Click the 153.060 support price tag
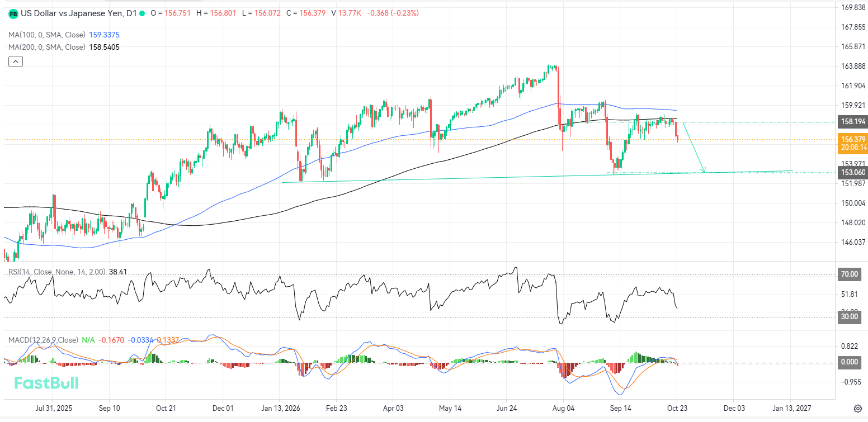 tap(853, 173)
